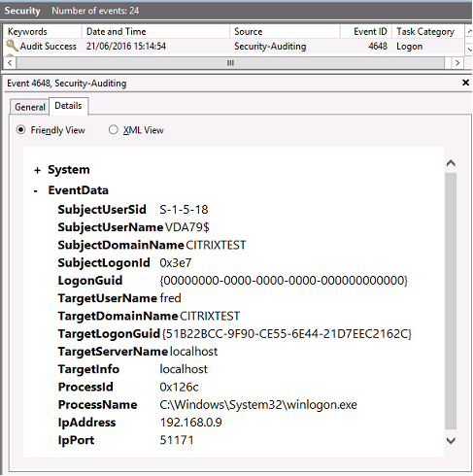Click the Logon task category cell
Image resolution: width=473 pixels, height=476 pixels.
[x=410, y=47]
